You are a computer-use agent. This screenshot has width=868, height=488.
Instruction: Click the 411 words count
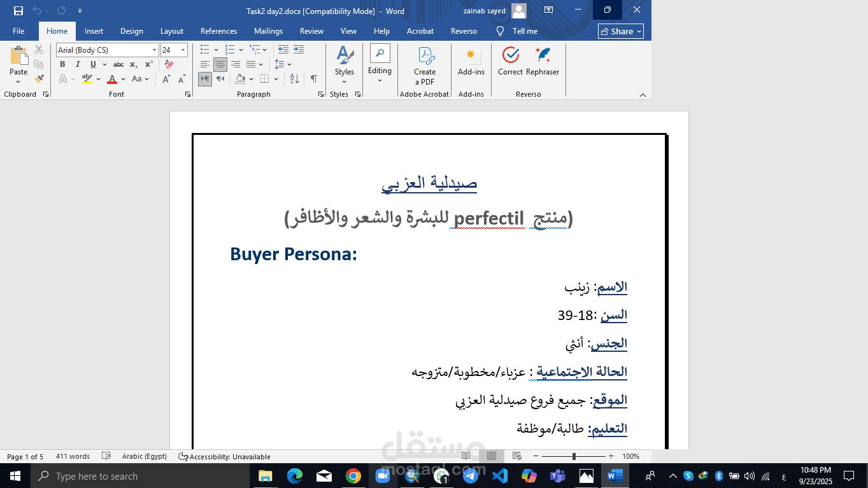tap(73, 456)
